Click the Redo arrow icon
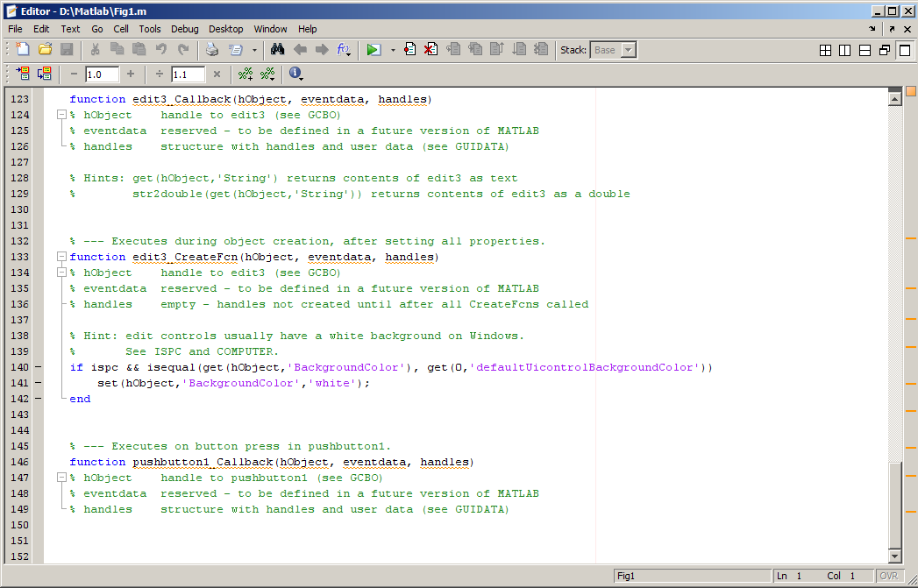The image size is (918, 588). [183, 50]
